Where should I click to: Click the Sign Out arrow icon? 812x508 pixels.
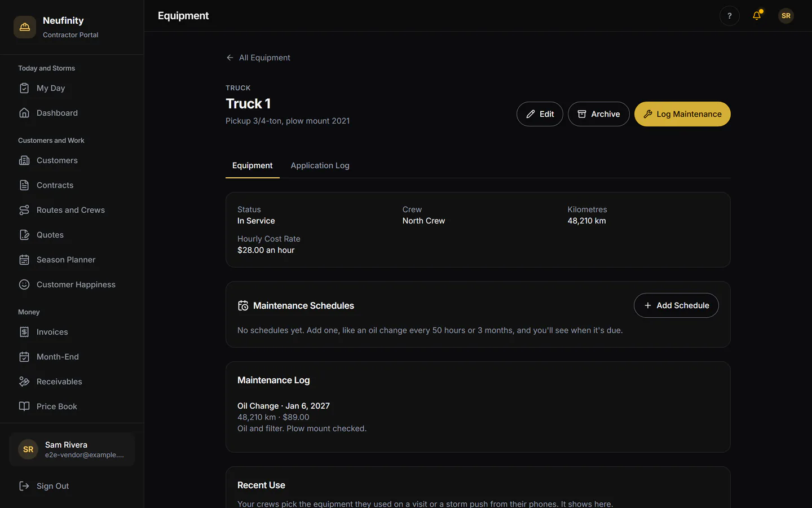(x=24, y=486)
